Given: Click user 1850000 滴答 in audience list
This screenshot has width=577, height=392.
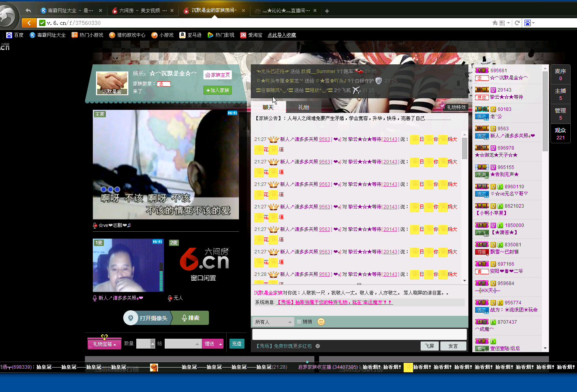Looking at the screenshot, I should [x=507, y=229].
